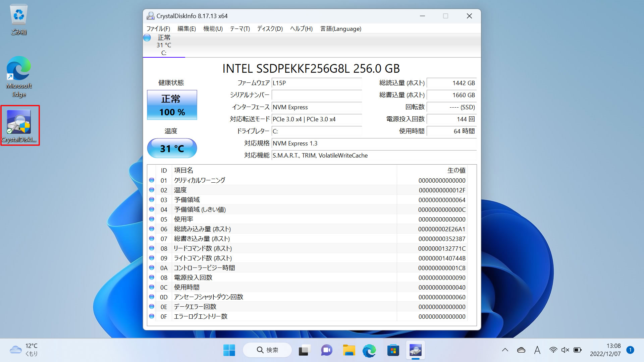Click the status dot for ID 0C 使用時間

point(152,287)
